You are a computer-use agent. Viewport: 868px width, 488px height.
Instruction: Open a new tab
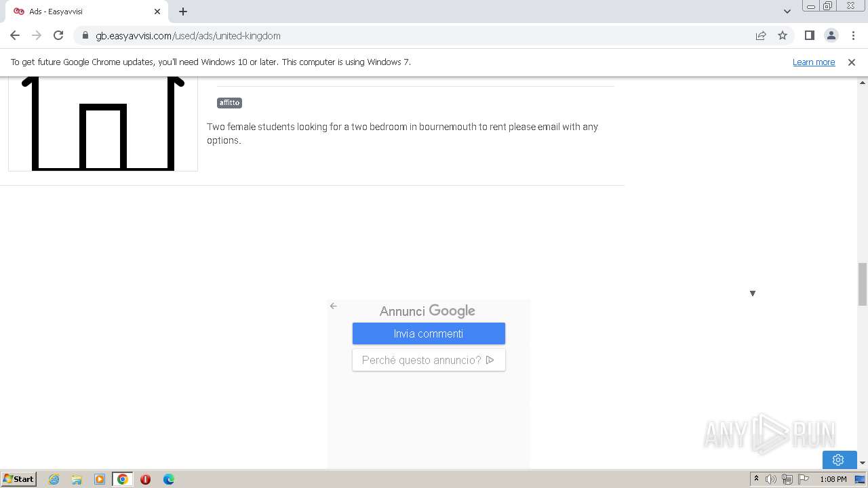183,12
